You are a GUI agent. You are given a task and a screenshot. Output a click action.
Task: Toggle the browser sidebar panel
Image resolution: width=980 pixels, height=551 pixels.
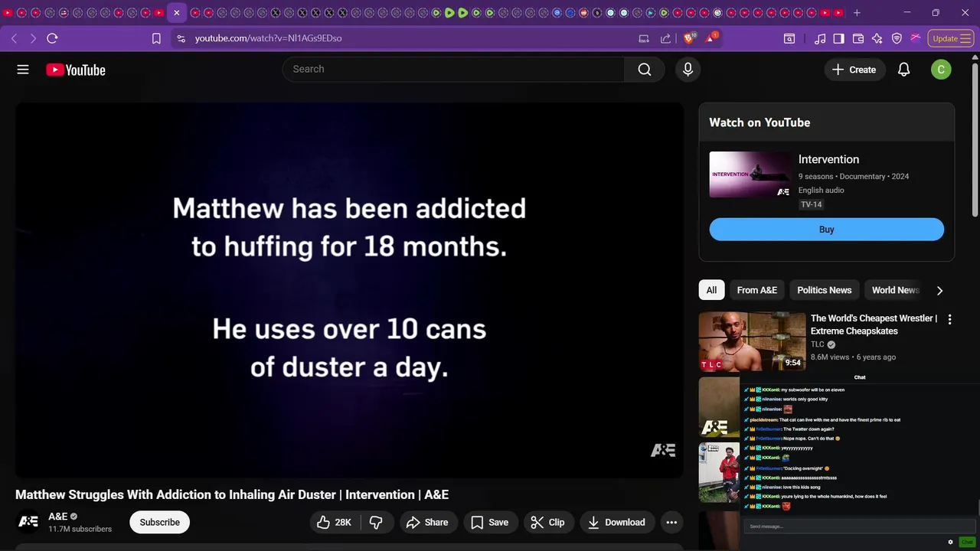[838, 38]
